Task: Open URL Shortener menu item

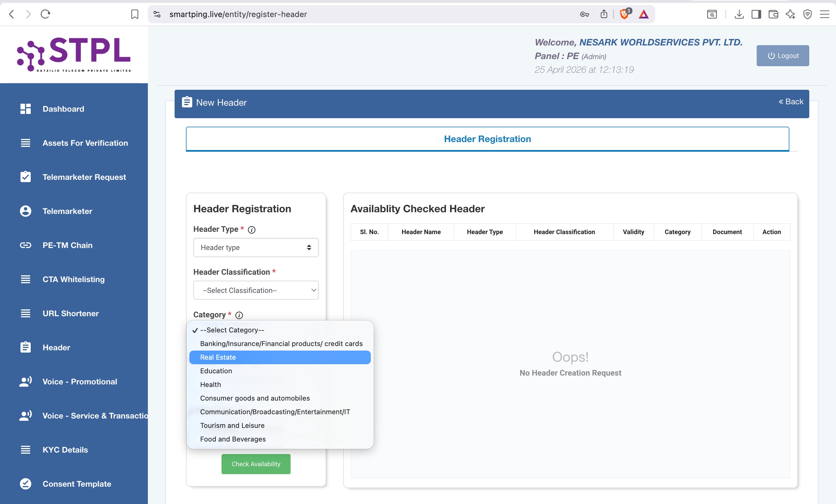Action: [71, 314]
